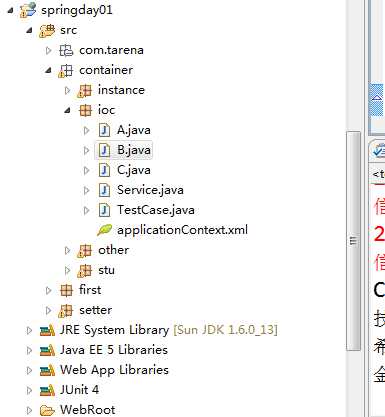Click the stu package icon
The height and width of the screenshot is (417, 385).
tap(84, 270)
